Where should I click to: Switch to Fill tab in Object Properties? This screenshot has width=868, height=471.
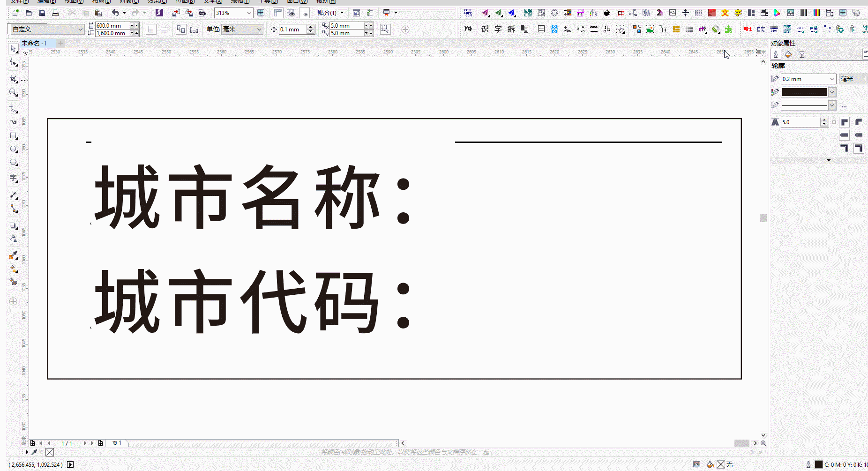tap(788, 54)
